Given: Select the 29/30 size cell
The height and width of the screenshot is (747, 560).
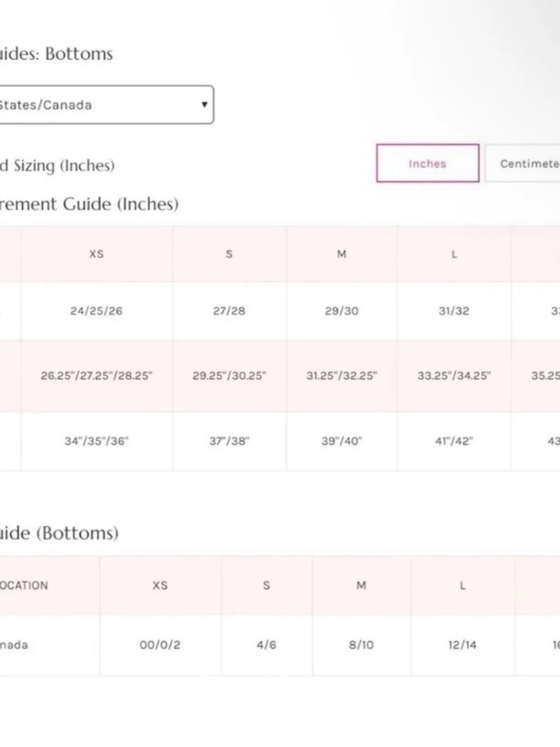Looking at the screenshot, I should 342,311.
